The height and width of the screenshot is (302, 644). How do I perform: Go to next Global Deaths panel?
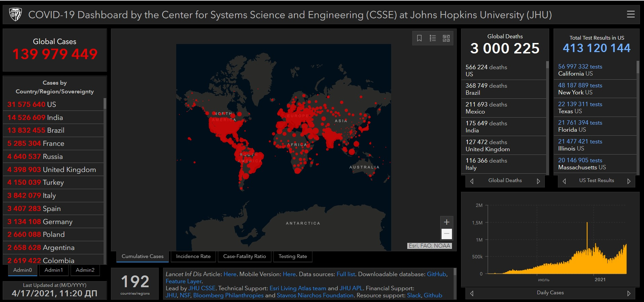pos(538,181)
